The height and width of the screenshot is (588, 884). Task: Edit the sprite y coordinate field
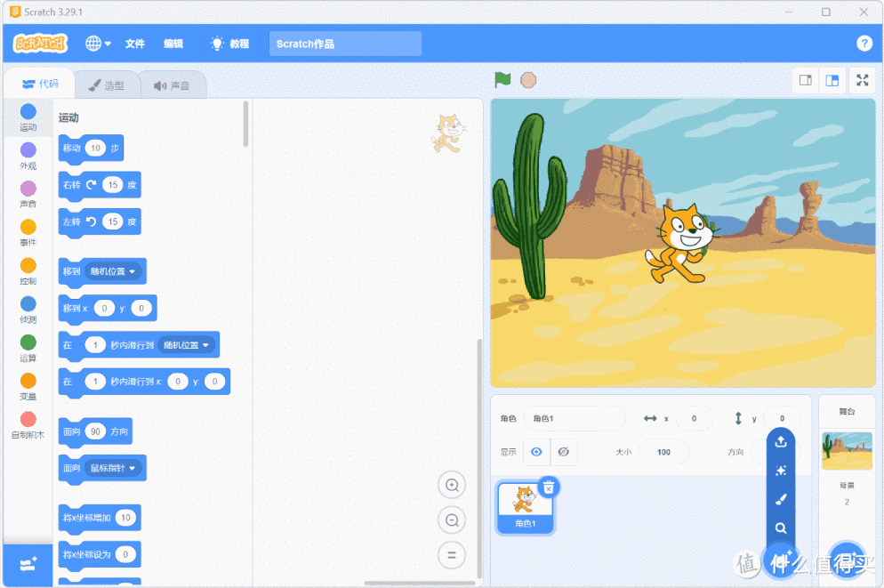pos(782,418)
